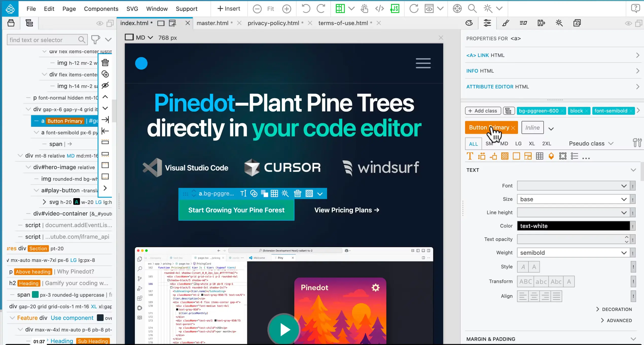This screenshot has height=345, width=644.
Task: Click the Pinegrow logo icon
Action: [10, 9]
